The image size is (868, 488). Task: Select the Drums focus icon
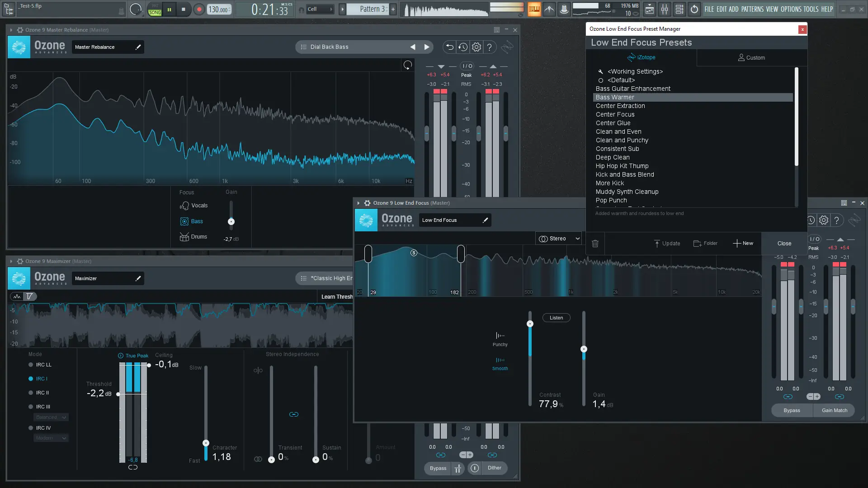pyautogui.click(x=184, y=237)
